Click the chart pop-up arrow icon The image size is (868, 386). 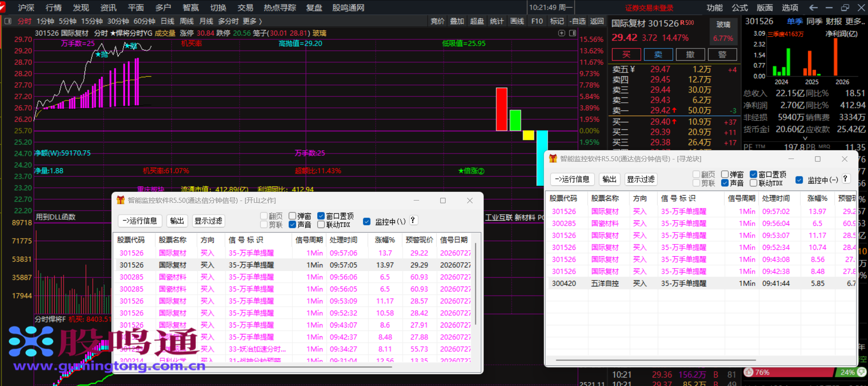click(x=562, y=33)
